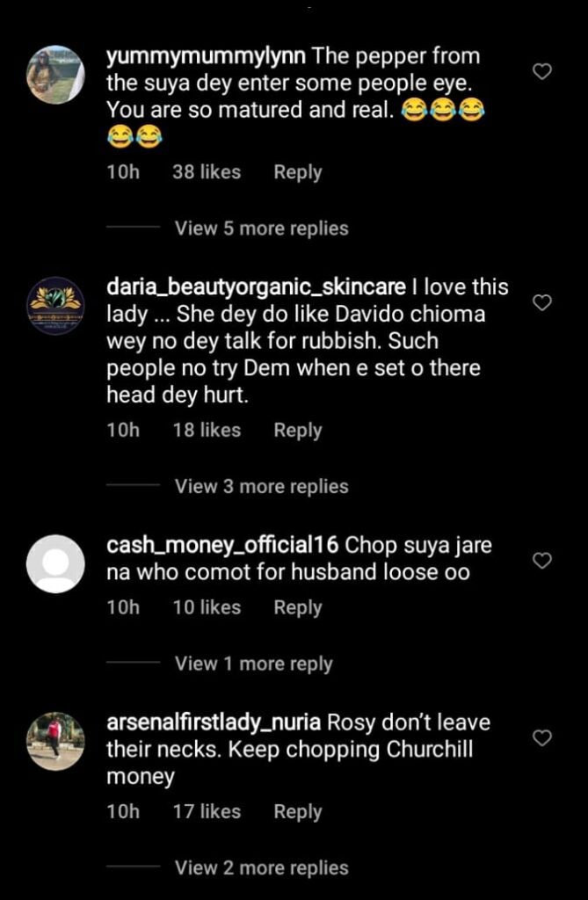
Task: Open daria_beautyorganic_skincare's profile avatar
Action: (56, 306)
